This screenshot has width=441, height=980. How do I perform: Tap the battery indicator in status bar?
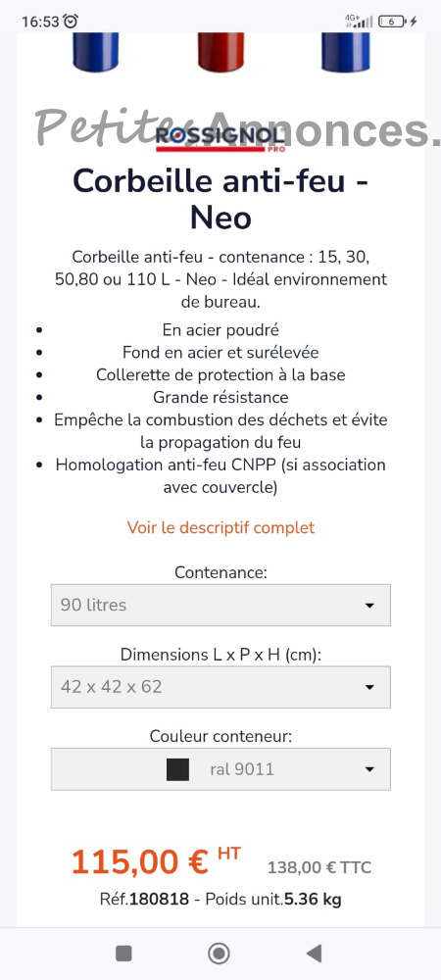click(x=392, y=22)
